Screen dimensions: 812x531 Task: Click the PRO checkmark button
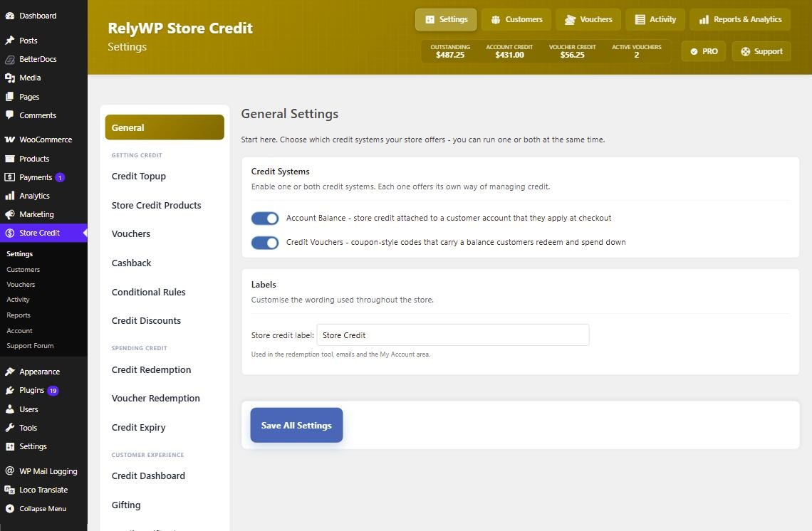[x=704, y=51]
